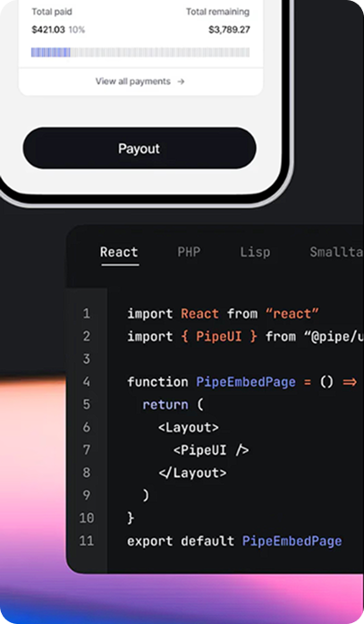Image resolution: width=364 pixels, height=624 pixels.
Task: Click the return keyword on line 5
Action: (x=165, y=405)
